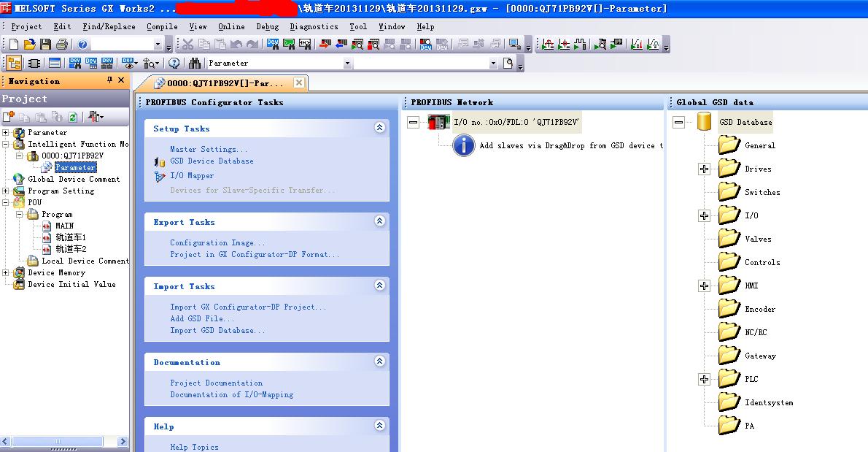Click the Master Settings link
This screenshot has width=868, height=452.
(x=209, y=149)
